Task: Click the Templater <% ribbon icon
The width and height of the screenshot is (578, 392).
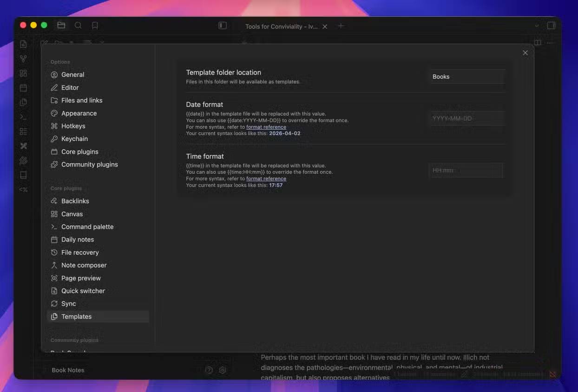Action: (23, 189)
